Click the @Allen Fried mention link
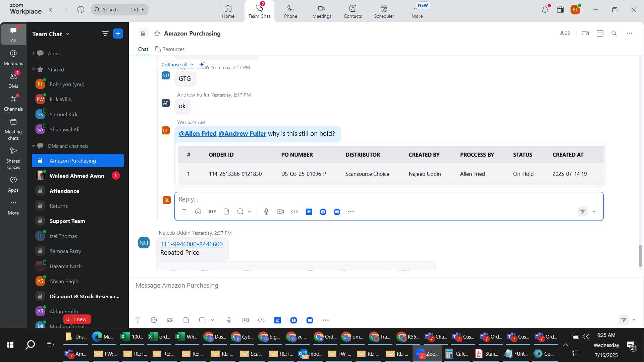The height and width of the screenshot is (362, 644). [198, 133]
